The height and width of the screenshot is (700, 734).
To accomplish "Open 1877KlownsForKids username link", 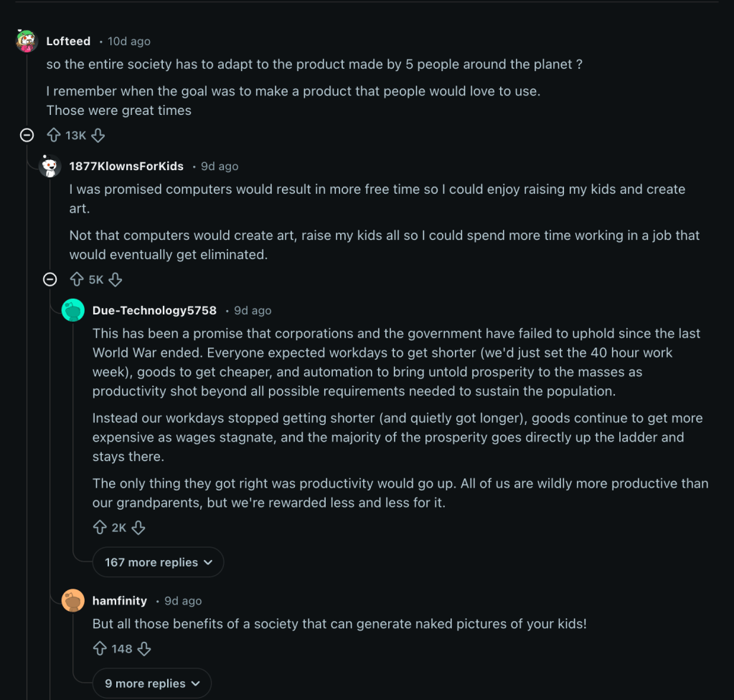I will [126, 166].
